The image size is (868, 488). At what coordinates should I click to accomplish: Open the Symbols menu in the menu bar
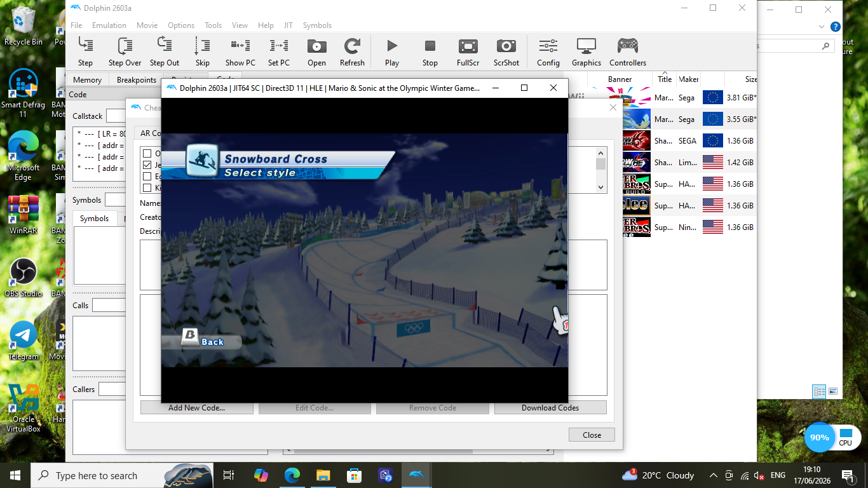[317, 25]
